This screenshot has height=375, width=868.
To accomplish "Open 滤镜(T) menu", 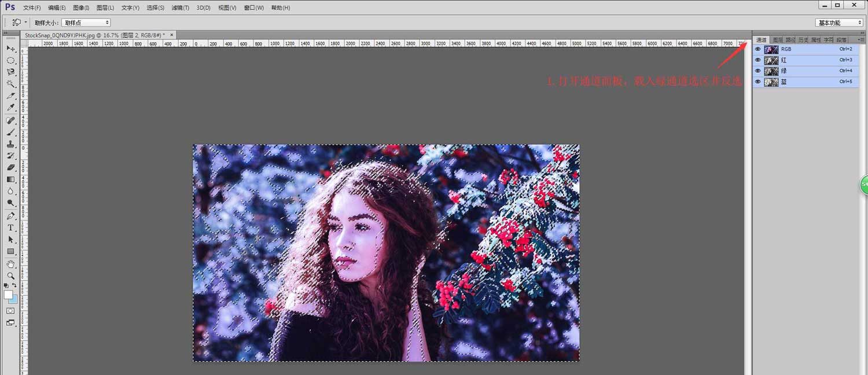I will (180, 8).
